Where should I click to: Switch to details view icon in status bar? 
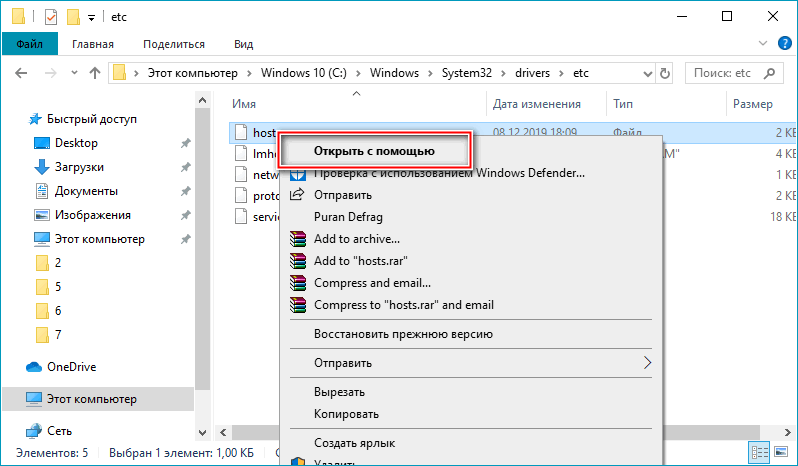[x=759, y=452]
